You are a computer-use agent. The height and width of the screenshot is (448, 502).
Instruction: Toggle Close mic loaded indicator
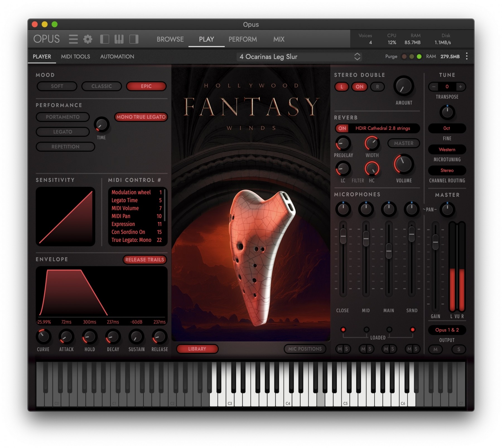(343, 330)
